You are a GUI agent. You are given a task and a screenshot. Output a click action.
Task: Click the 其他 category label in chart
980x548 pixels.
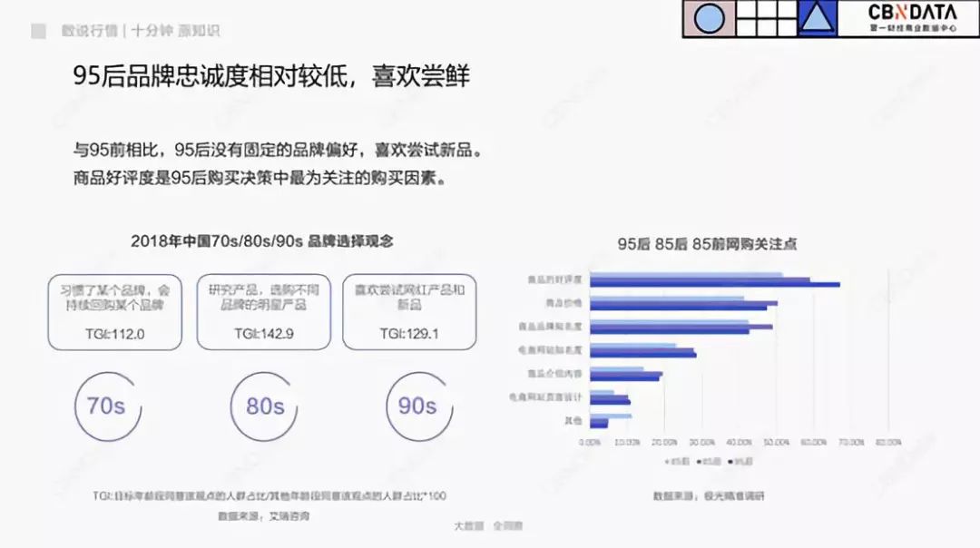coord(573,420)
